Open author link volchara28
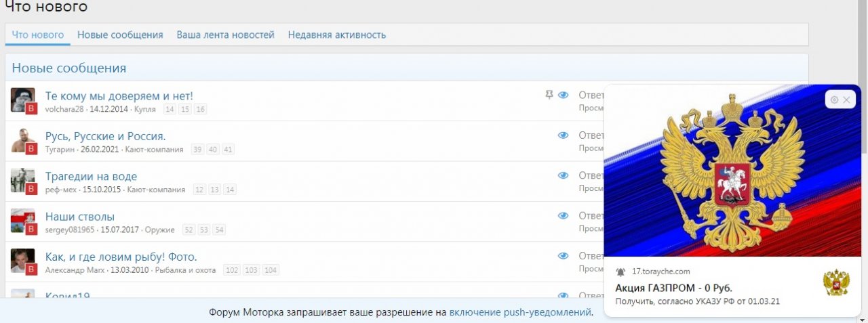The height and width of the screenshot is (323, 868). pyautogui.click(x=64, y=109)
